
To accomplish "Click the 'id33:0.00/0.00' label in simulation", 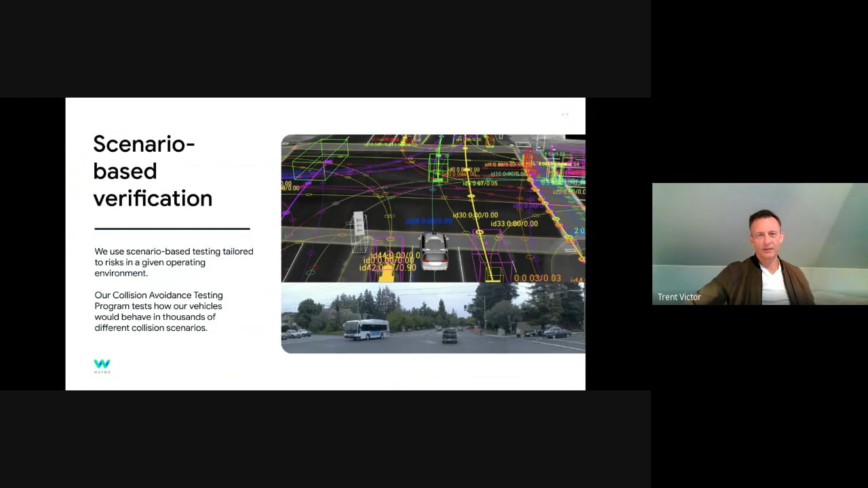I will (513, 224).
